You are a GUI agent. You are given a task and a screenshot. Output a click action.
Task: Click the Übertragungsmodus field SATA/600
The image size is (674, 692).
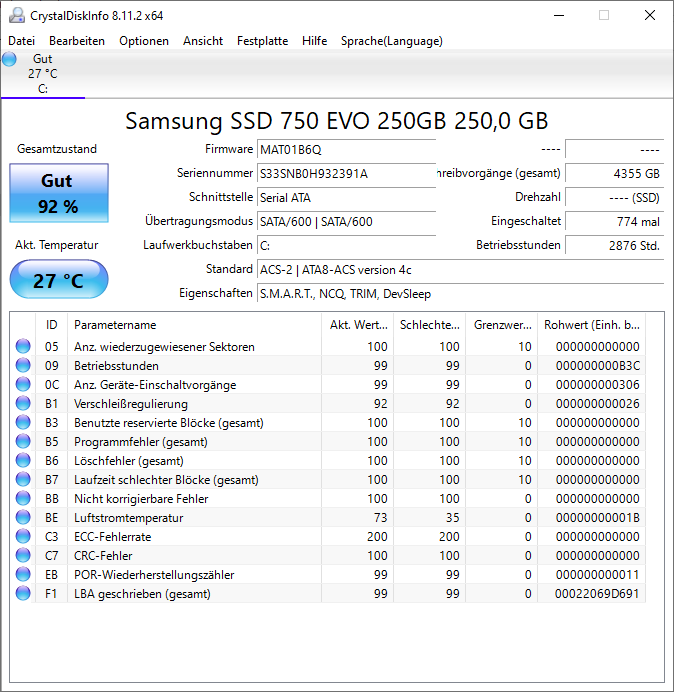(x=346, y=221)
